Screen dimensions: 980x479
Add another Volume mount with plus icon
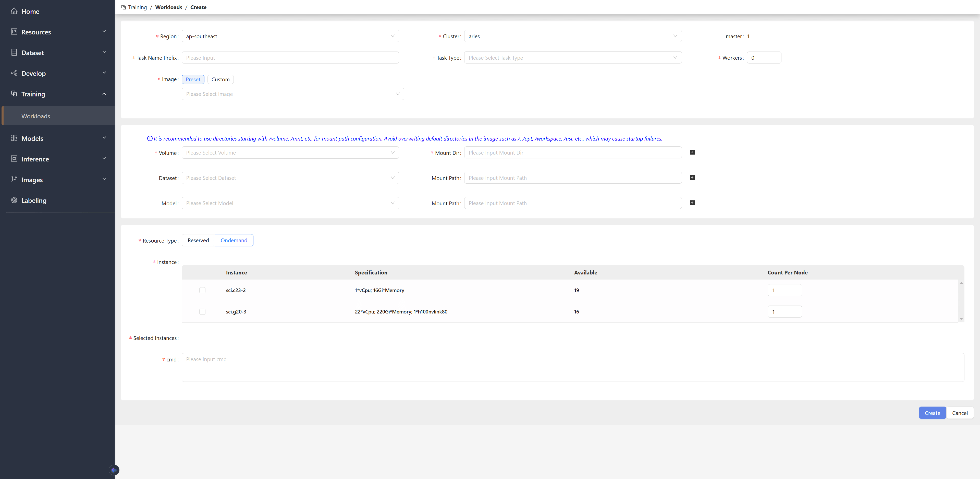pos(692,152)
